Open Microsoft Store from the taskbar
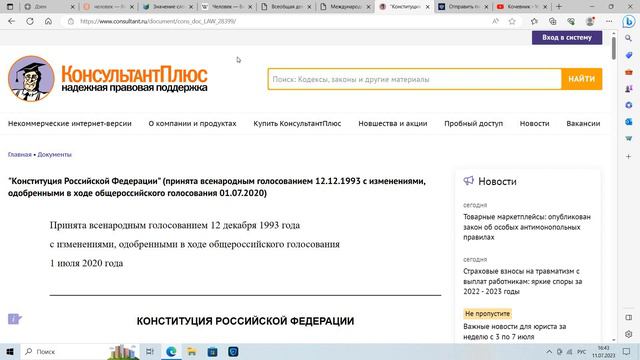The image size is (640, 360). [212, 351]
